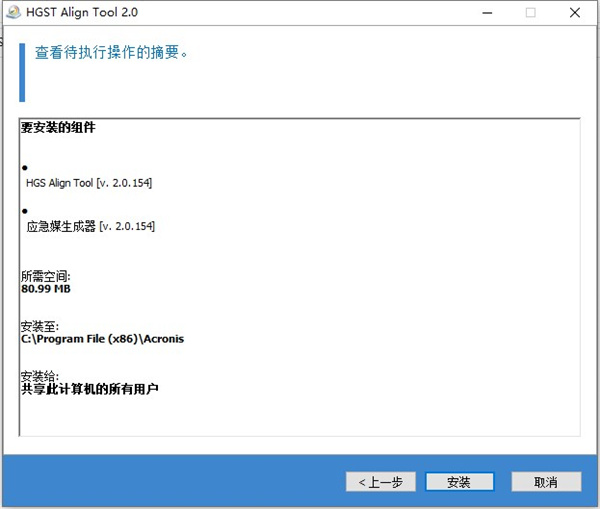Click the install path C:\Program File (x86)\Acronis
600x509 pixels.
point(102,339)
